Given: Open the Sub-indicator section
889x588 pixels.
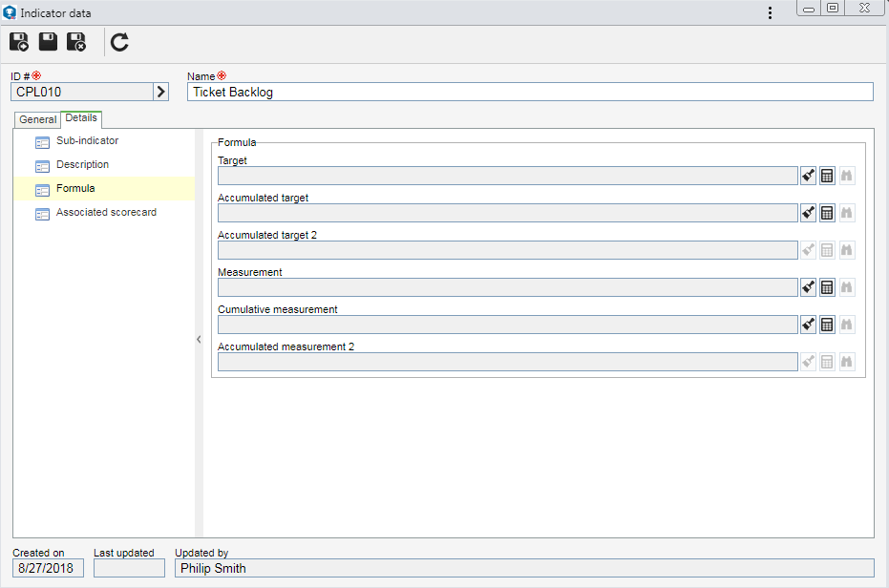Looking at the screenshot, I should pyautogui.click(x=87, y=140).
